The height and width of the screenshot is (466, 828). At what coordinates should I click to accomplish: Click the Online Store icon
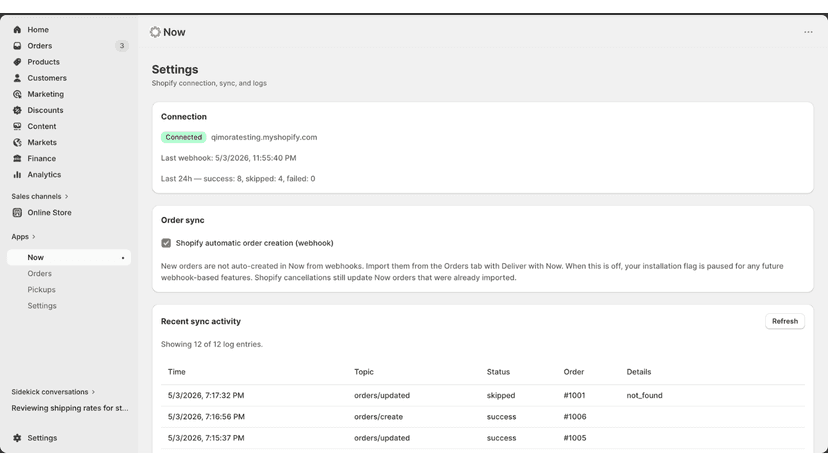(x=17, y=212)
